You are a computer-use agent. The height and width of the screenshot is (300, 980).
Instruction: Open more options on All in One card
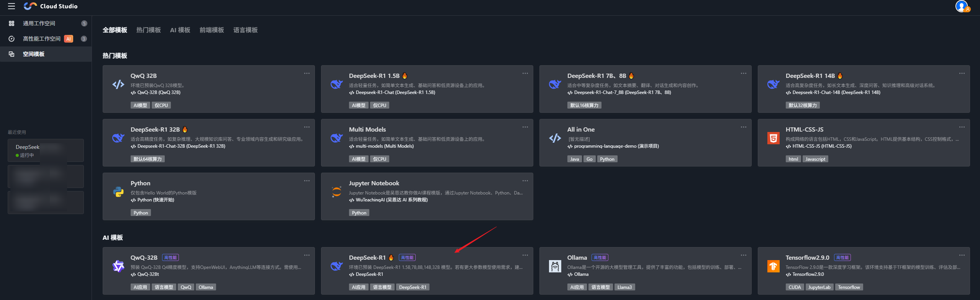click(x=744, y=127)
